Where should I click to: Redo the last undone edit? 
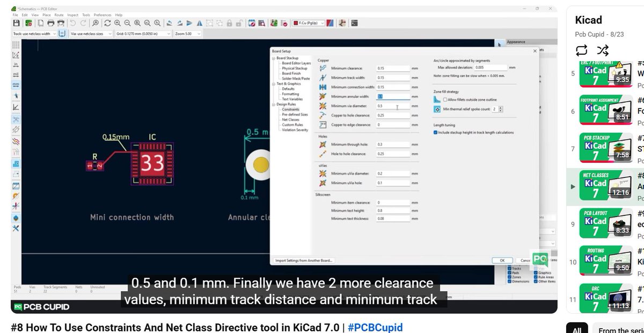[83, 23]
